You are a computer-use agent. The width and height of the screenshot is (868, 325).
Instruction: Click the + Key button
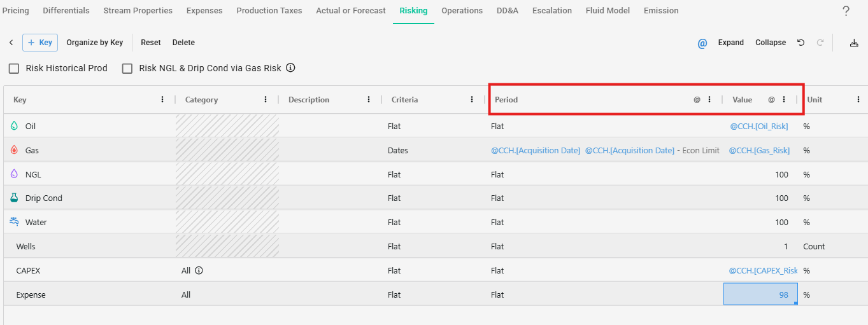[x=40, y=43]
